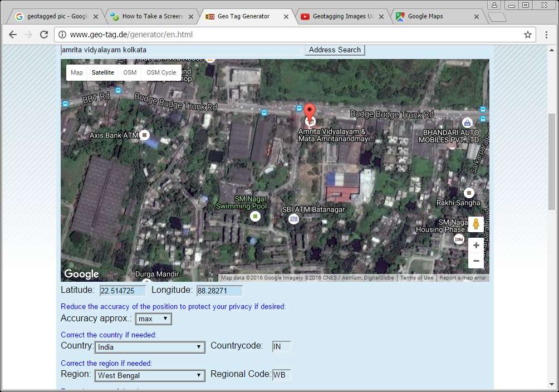
Task: Click the scrollbar down arrow
Action: coord(552,385)
